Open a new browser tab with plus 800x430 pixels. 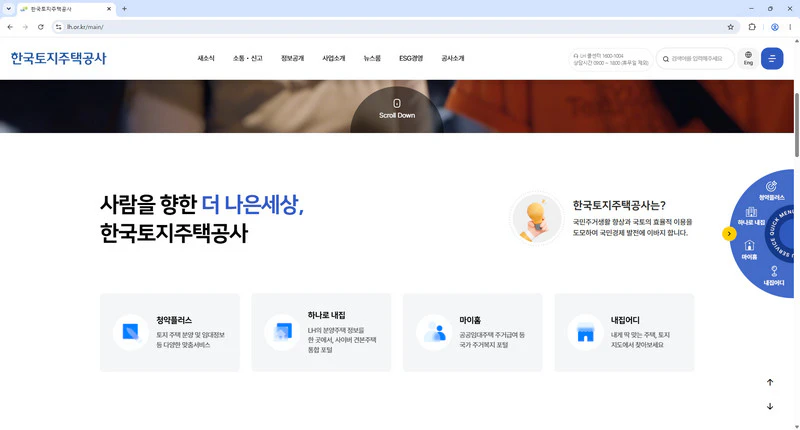pos(124,9)
